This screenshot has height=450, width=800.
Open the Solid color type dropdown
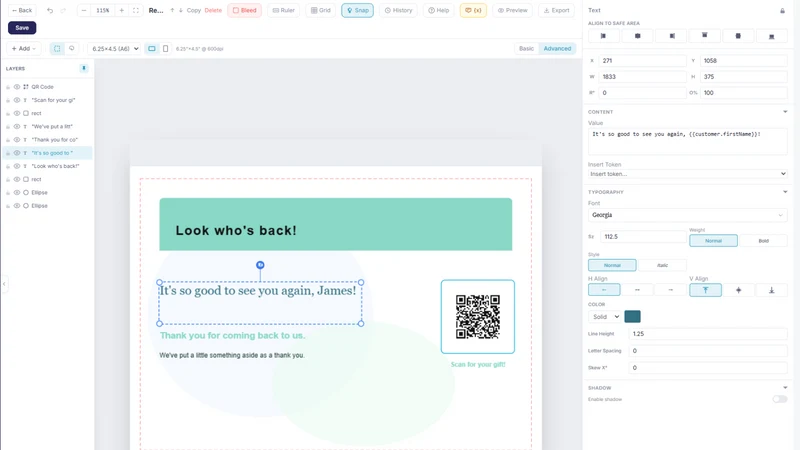(605, 316)
